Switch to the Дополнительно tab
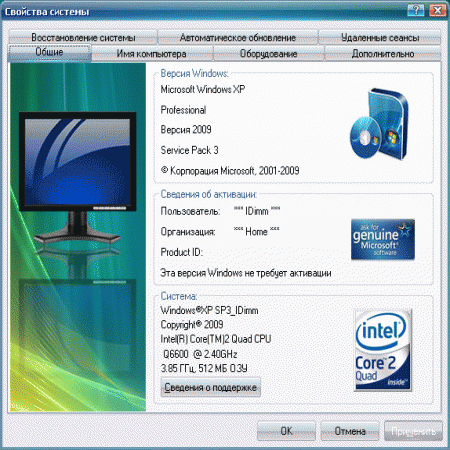 383,54
